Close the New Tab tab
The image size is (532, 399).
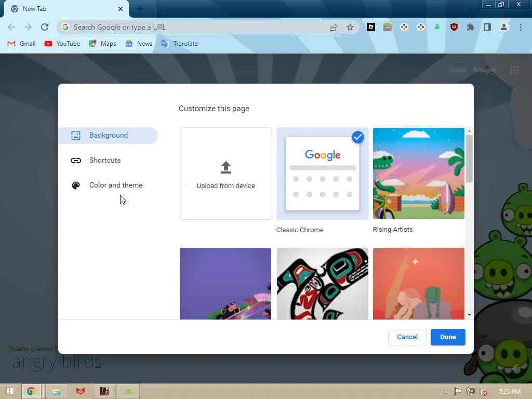pyautogui.click(x=121, y=9)
